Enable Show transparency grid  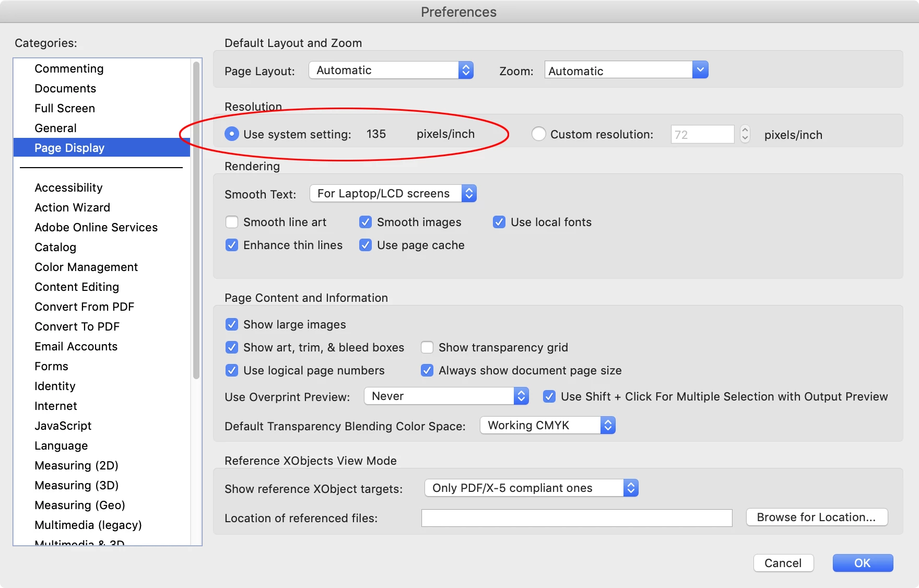[x=427, y=347]
